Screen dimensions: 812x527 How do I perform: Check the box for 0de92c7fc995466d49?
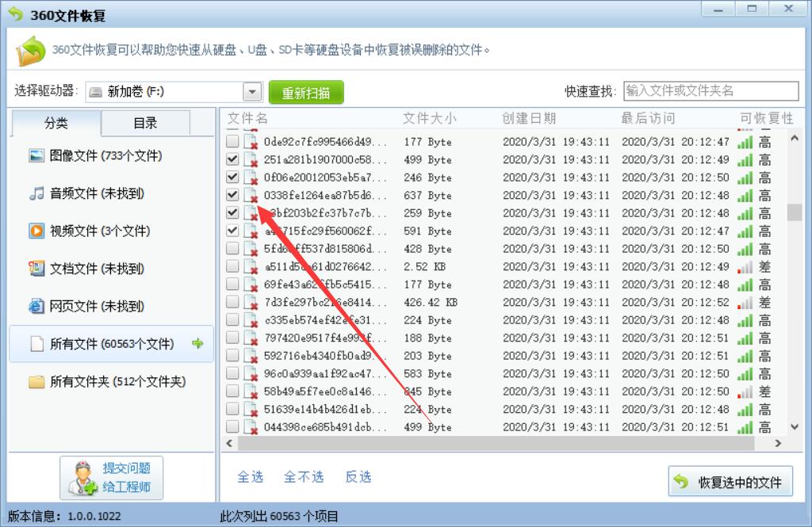click(232, 141)
